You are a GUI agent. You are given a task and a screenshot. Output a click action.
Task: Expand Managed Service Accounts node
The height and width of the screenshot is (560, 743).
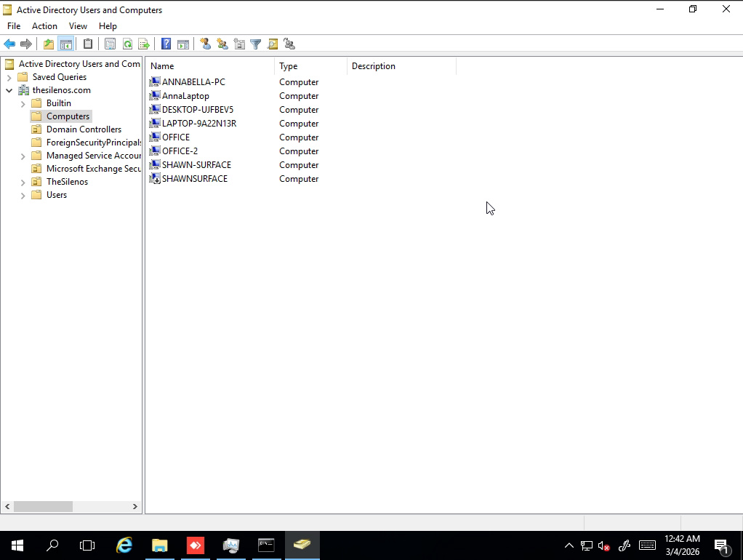point(23,156)
